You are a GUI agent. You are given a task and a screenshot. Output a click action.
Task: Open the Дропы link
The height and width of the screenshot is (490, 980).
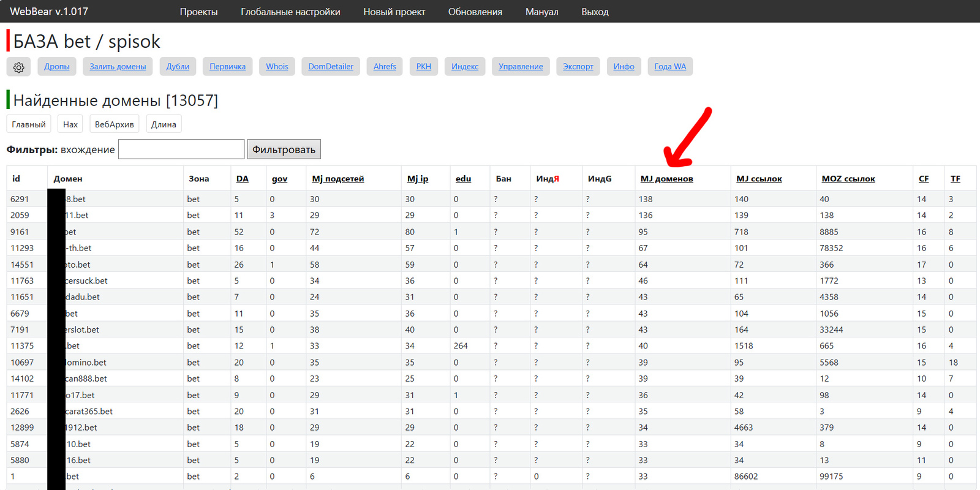[x=57, y=67]
